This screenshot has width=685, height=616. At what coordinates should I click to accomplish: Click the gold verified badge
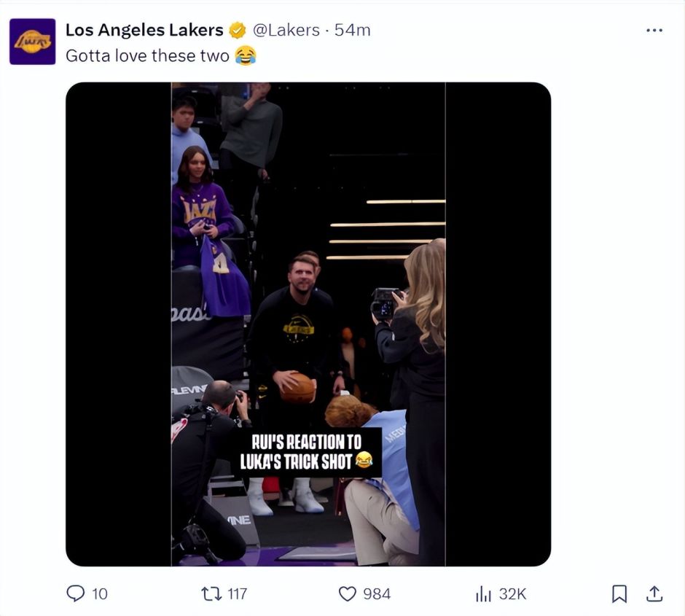[237, 30]
